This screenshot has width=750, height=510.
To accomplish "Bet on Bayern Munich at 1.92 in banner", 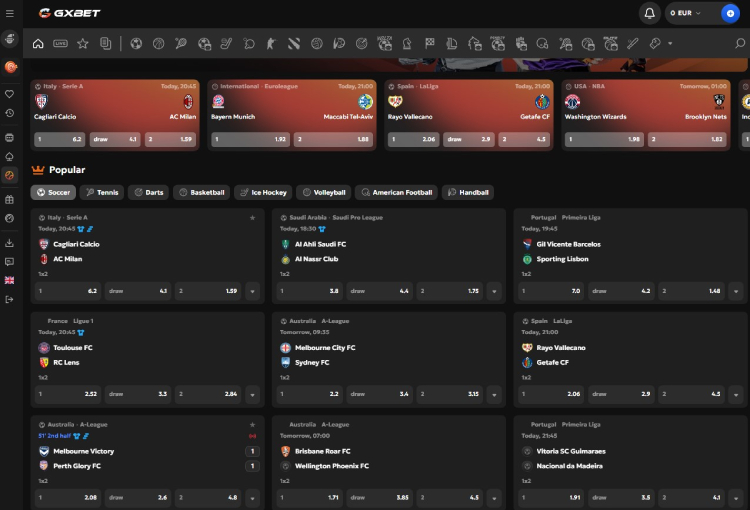I will point(251,139).
